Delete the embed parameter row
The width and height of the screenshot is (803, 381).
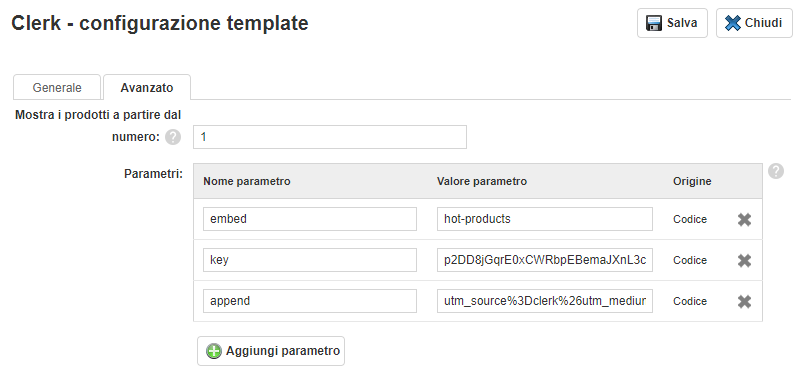[744, 220]
